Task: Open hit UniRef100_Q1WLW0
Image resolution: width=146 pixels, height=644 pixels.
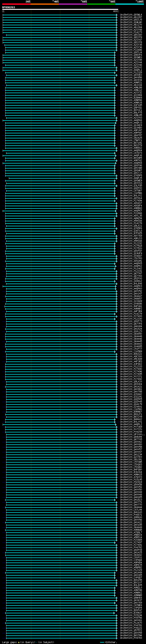Action: tap(131, 22)
